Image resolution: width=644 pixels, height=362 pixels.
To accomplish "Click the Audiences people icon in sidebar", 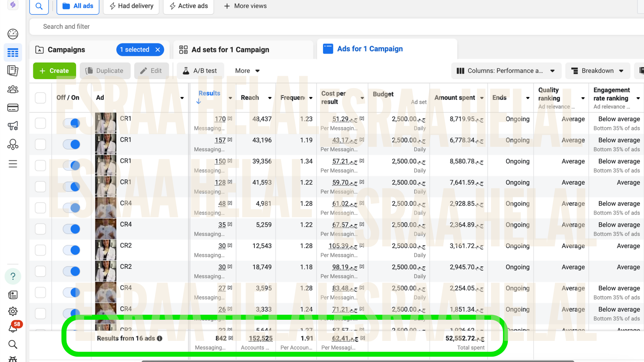I will pos(13,89).
